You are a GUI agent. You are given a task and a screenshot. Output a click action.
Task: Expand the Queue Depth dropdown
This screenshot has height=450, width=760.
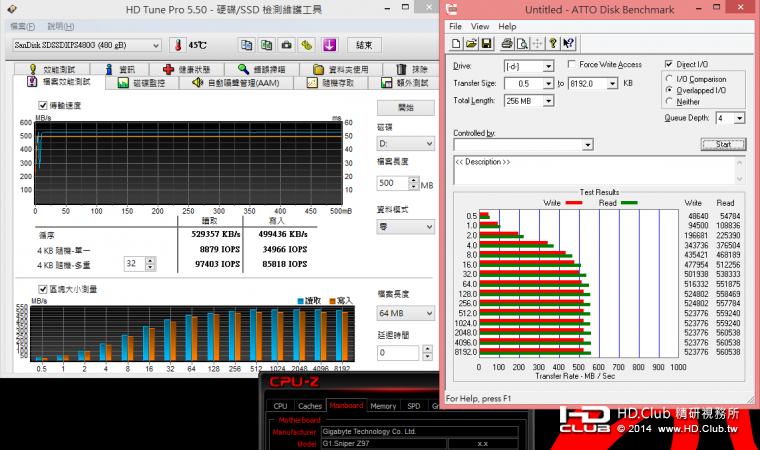738,118
